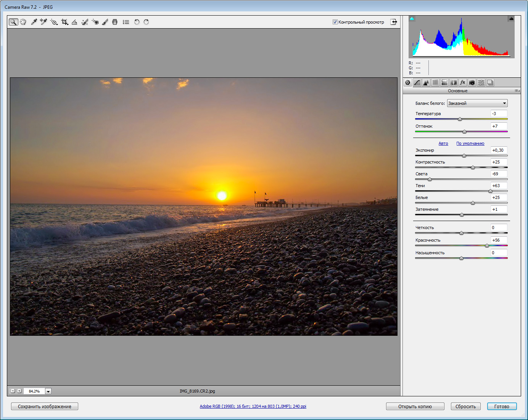Screen dimensions: 528x420
Task: Open the Основные panel flyout menu
Action: [x=517, y=91]
